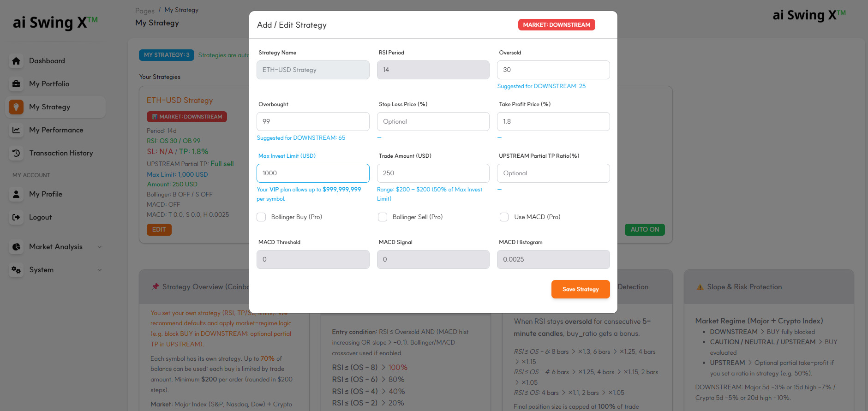The image size is (868, 411).
Task: Click the Market Analysis pie chart icon
Action: pyautogui.click(x=16, y=247)
